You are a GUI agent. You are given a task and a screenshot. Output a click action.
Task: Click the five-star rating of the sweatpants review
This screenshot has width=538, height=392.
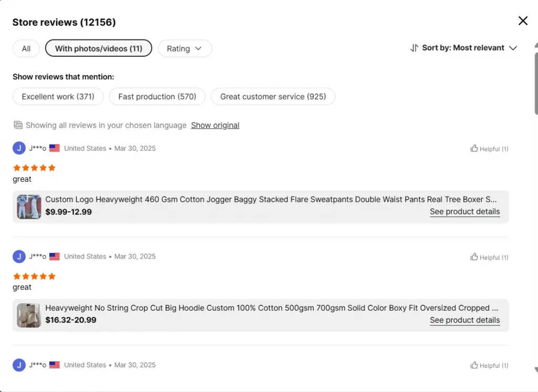tap(34, 168)
